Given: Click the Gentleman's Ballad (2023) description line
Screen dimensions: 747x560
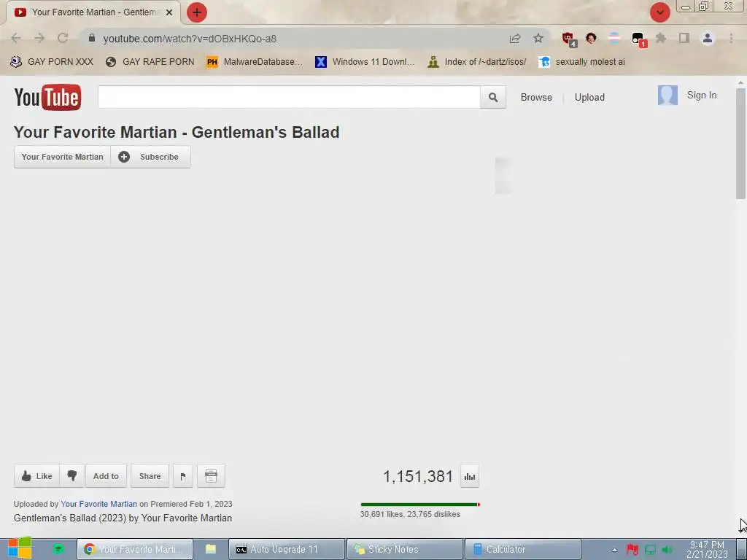Looking at the screenshot, I should [123, 518].
